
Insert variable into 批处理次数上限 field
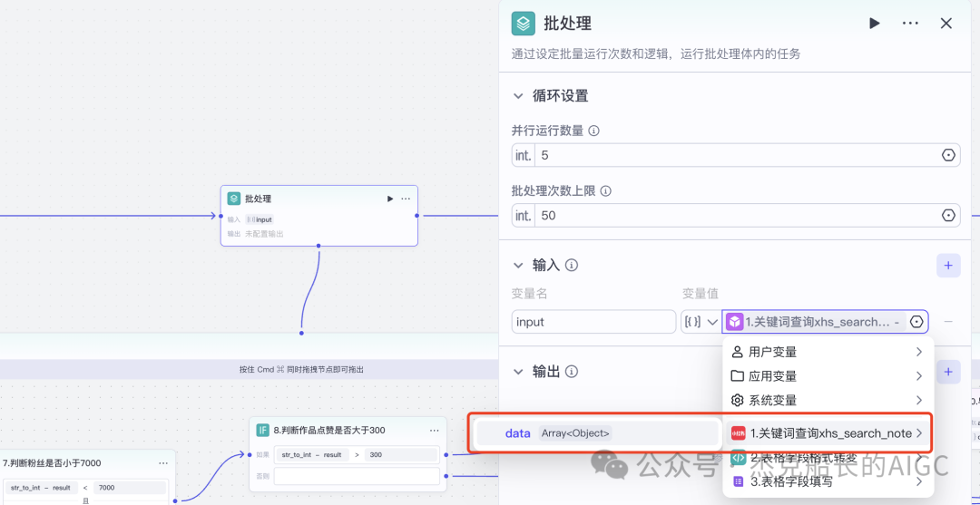pyautogui.click(x=949, y=216)
